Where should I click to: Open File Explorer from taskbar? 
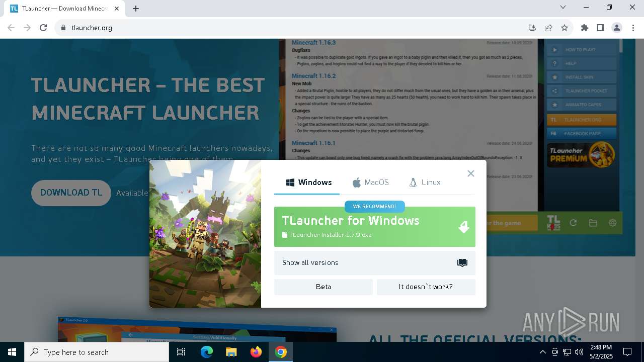tap(231, 352)
